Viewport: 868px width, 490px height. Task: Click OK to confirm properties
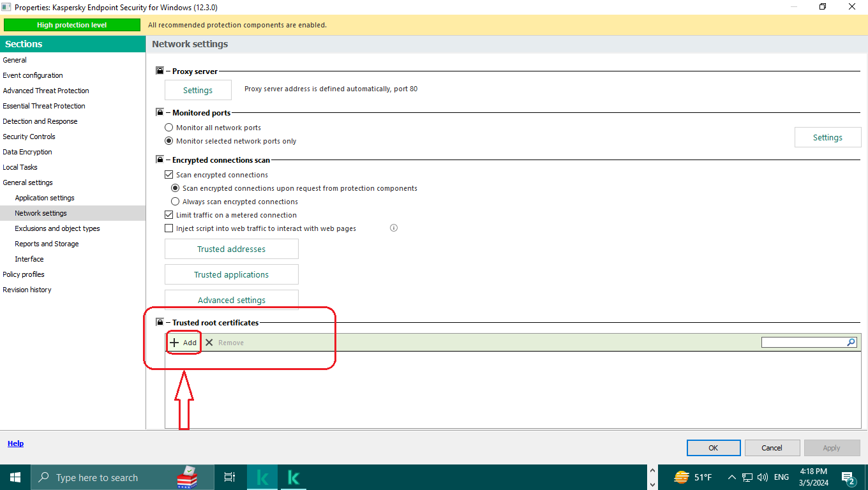tap(714, 448)
